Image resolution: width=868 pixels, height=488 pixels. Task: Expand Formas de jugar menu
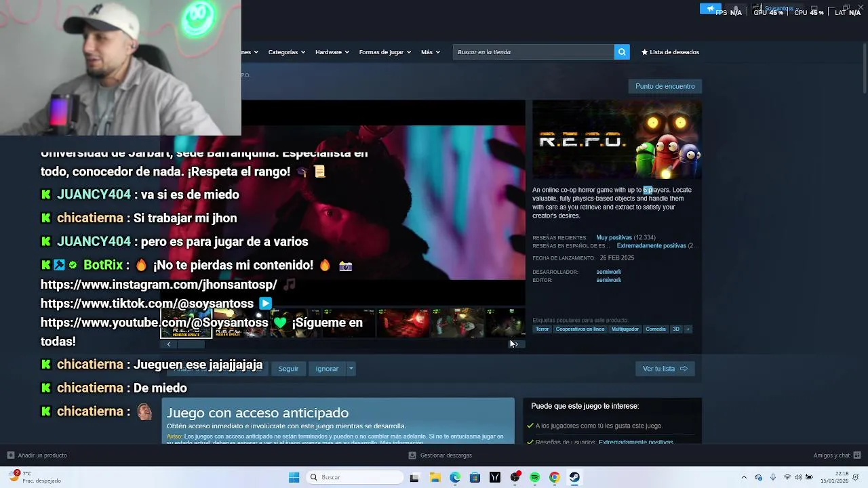pyautogui.click(x=384, y=52)
